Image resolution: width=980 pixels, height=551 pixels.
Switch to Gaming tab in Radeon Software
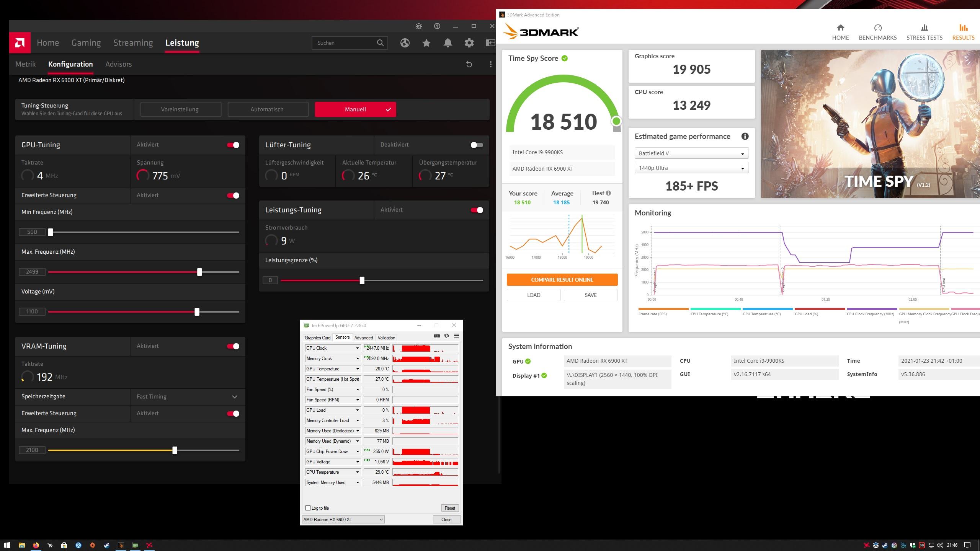[86, 43]
